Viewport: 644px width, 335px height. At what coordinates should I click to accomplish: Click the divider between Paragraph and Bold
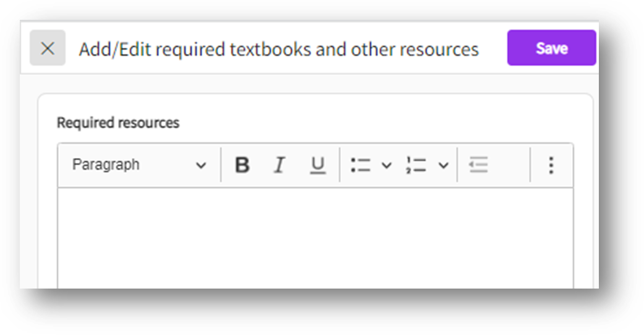click(x=221, y=165)
